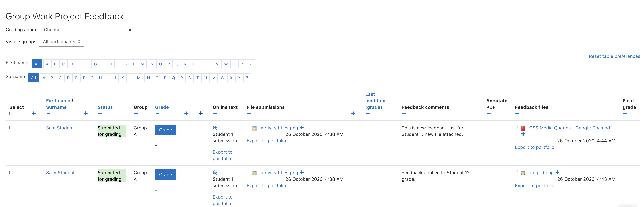
Task: Export Sally's feedback file to portfolio
Action: [534, 186]
